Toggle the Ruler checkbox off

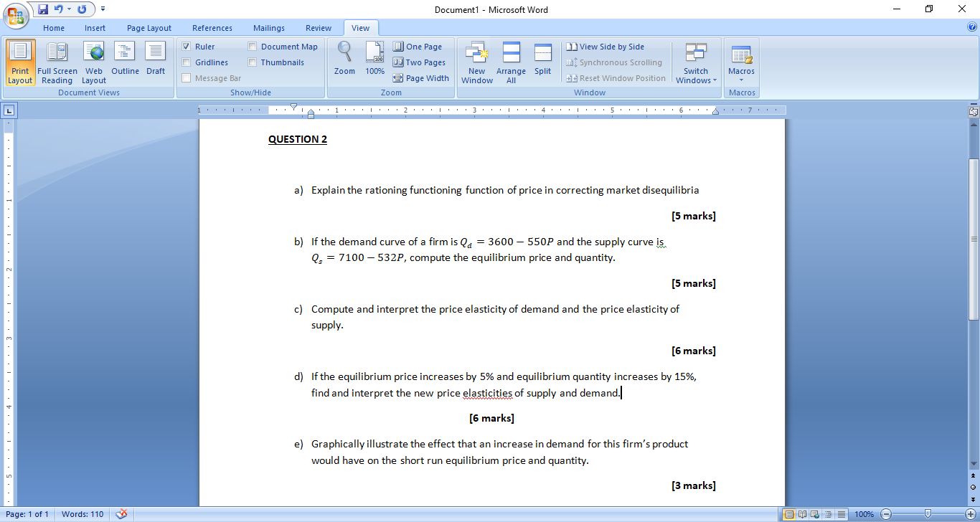(187, 46)
